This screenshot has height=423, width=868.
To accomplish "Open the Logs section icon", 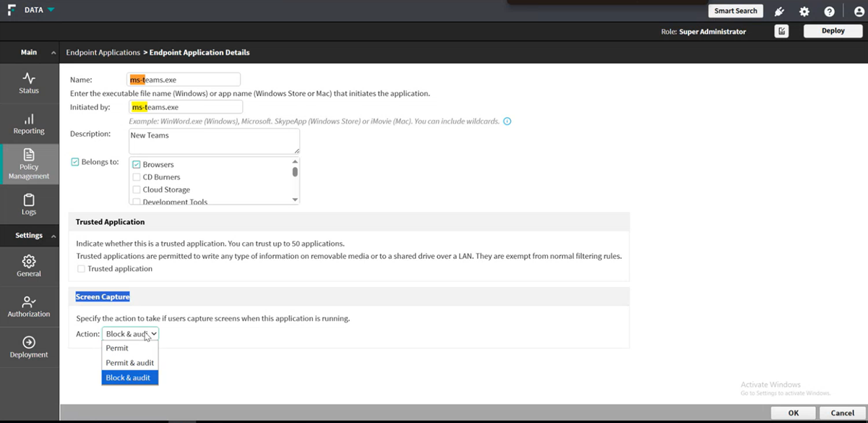I will tap(29, 200).
